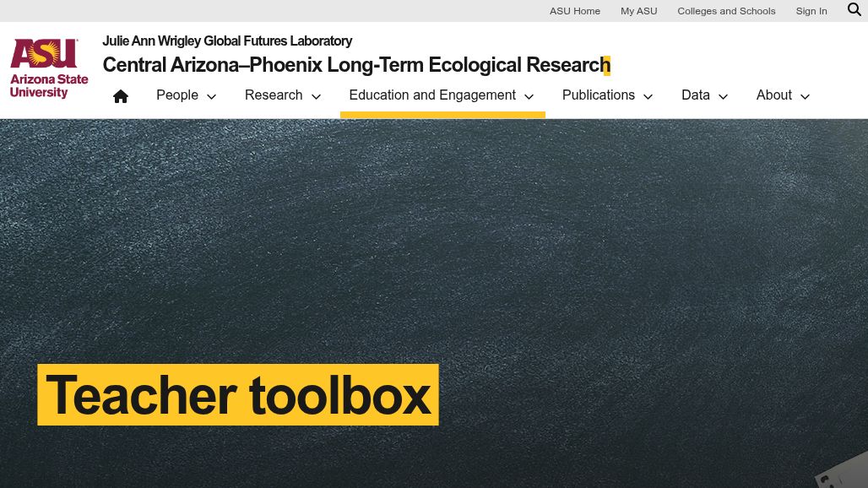Click the Home icon in the navigation bar
This screenshot has width=868, height=488.
(x=121, y=95)
